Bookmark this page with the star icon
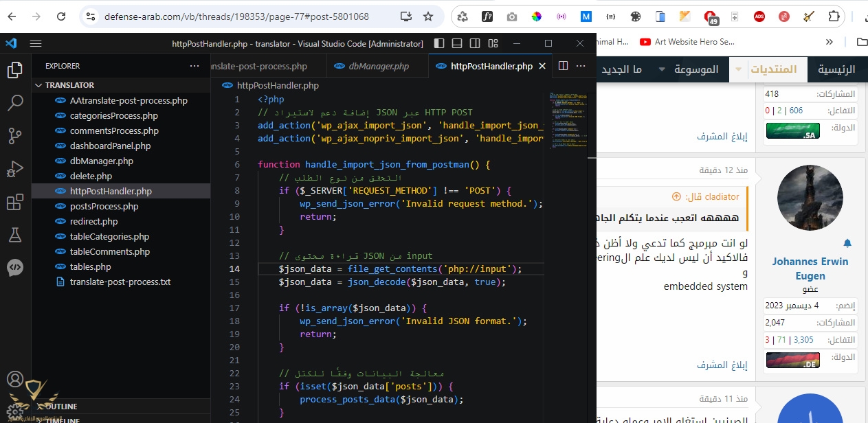The width and height of the screenshot is (868, 423). point(428,16)
